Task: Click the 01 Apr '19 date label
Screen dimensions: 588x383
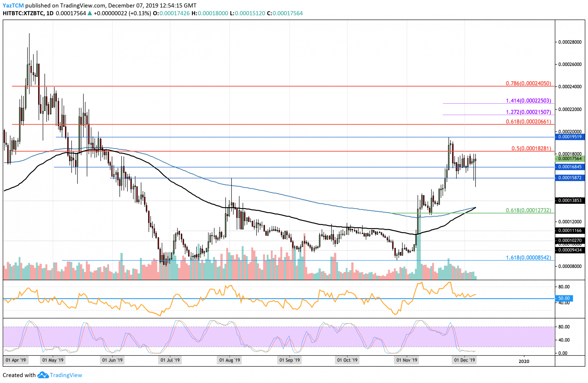Action: (16, 360)
